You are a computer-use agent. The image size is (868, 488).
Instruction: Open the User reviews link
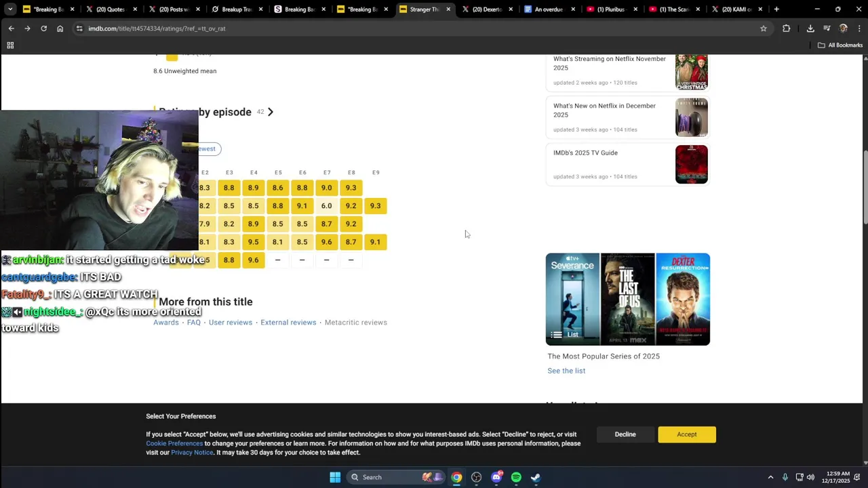231,323
